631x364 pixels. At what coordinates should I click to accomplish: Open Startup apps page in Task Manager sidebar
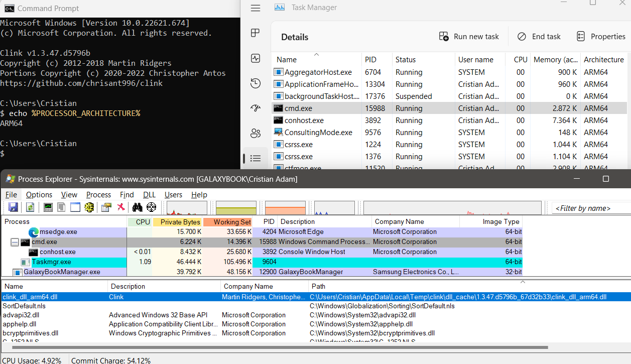click(x=256, y=108)
